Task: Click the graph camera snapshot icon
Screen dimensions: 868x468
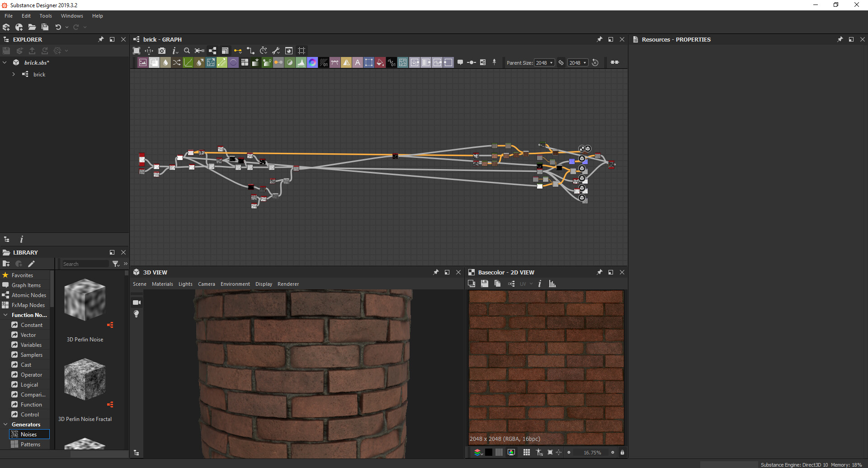Action: (x=162, y=51)
